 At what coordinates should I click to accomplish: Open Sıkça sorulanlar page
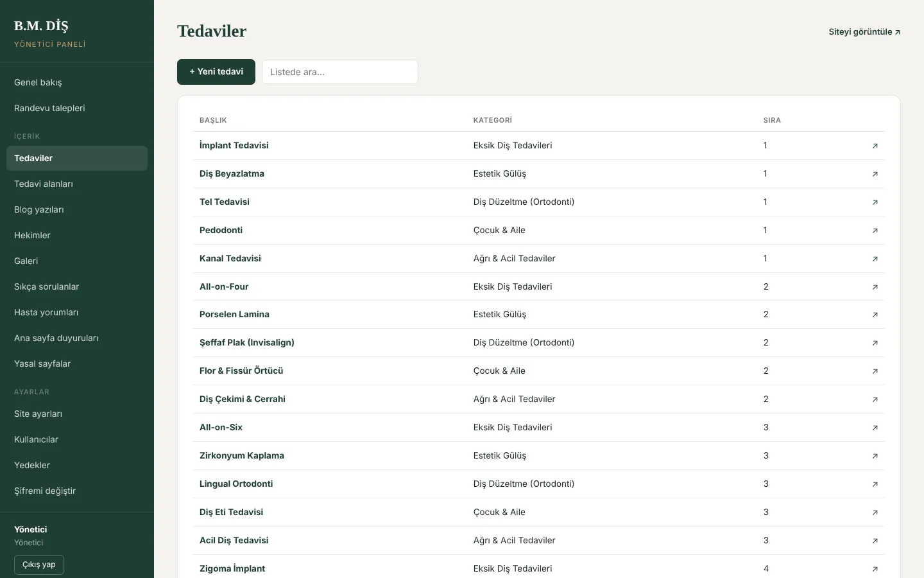tap(77, 286)
